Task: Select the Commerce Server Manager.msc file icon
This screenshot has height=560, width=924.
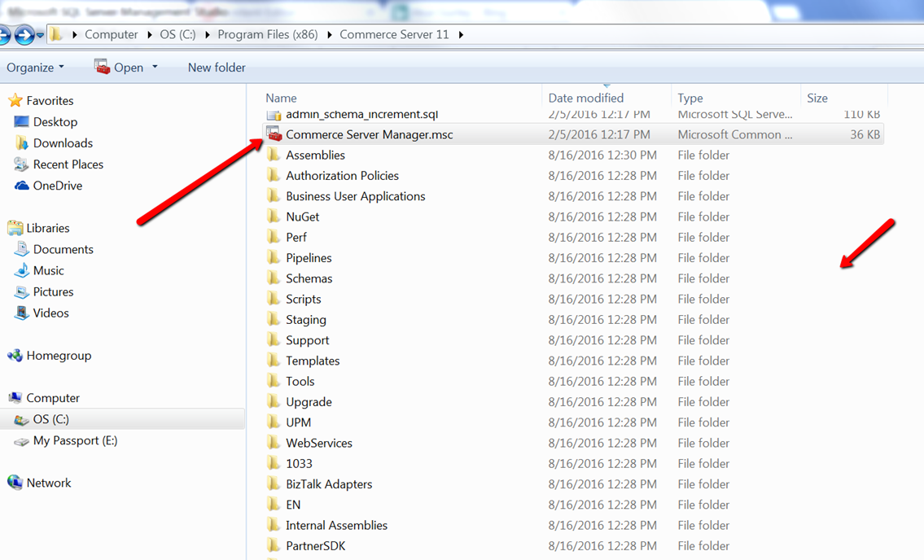Action: (x=274, y=134)
